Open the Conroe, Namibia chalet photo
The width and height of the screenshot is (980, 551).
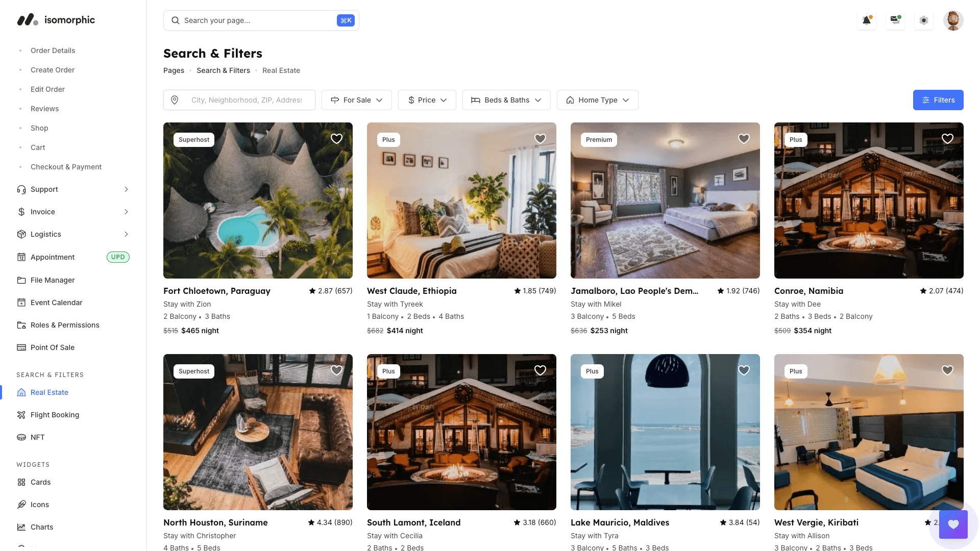pos(869,201)
